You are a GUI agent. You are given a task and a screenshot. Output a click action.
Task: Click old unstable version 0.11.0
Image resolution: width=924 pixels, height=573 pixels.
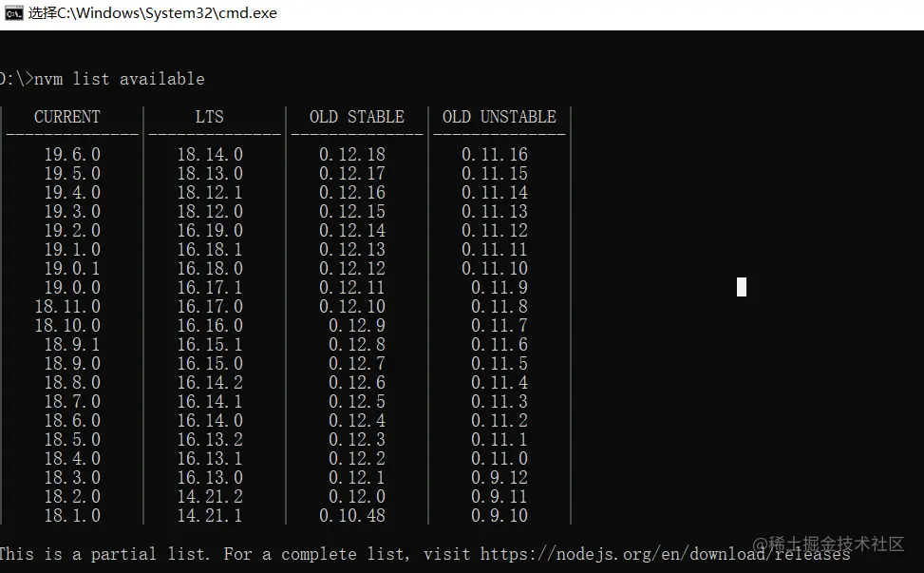[x=500, y=459]
